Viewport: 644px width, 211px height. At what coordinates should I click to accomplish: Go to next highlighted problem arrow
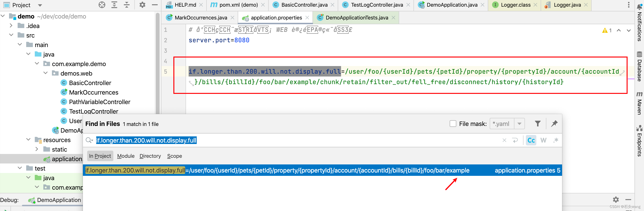tap(629, 30)
